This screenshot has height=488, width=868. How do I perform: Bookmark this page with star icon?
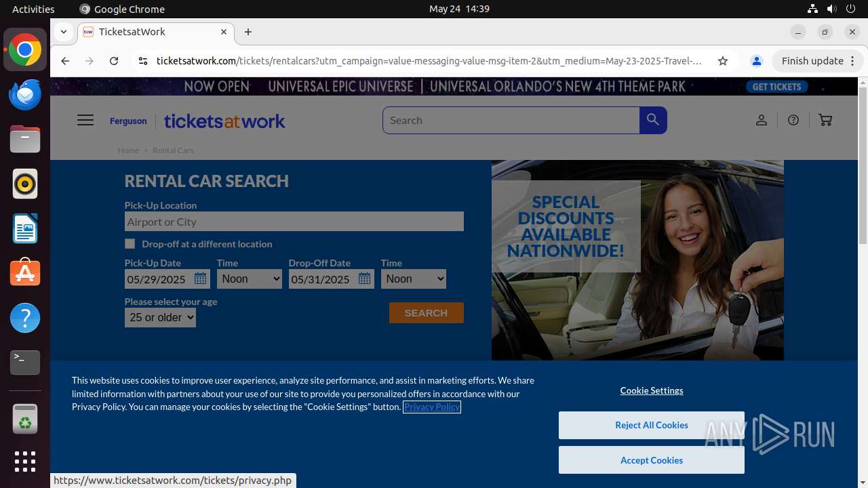pos(723,61)
